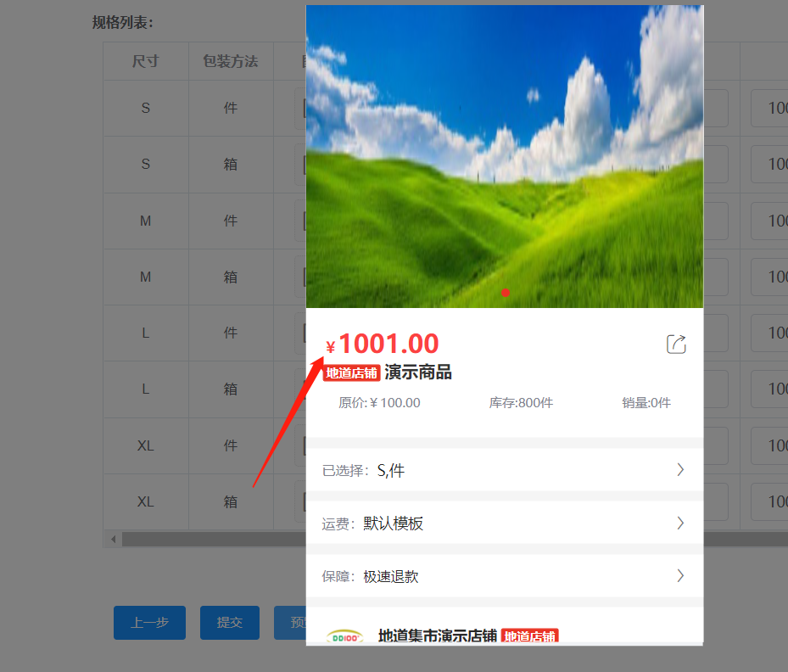
Task: Click the 地道店铺 badge next to the store name
Action: 529,636
